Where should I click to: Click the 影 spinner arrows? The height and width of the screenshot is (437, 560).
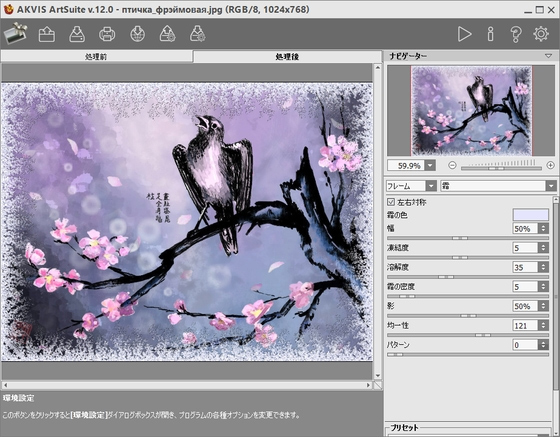click(543, 306)
